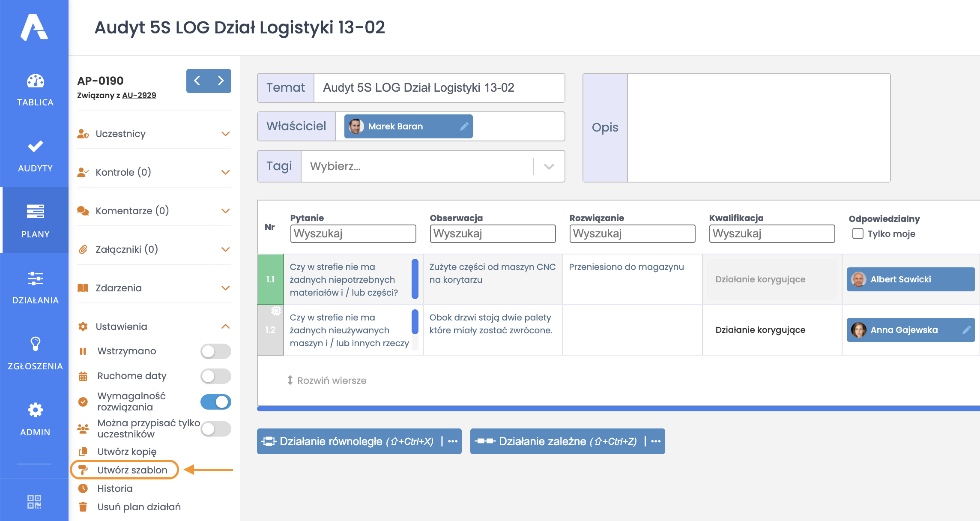
Task: Click blue horizontal scrollbar under table
Action: 617,409
